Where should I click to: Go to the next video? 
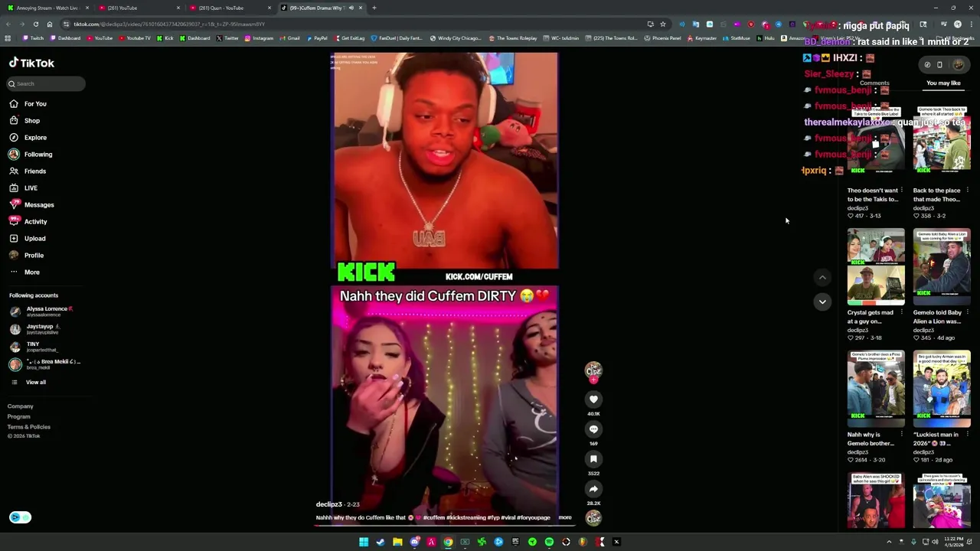822,302
